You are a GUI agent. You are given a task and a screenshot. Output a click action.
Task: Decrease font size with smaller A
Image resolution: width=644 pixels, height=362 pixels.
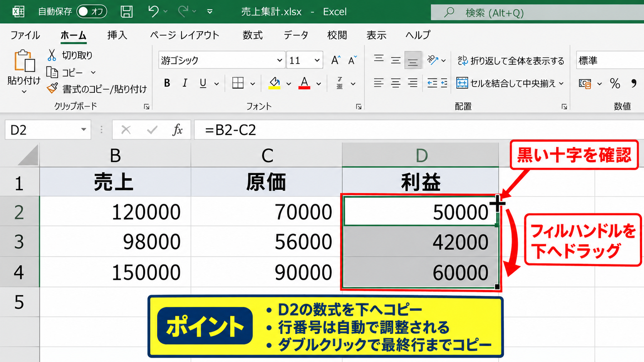pos(352,60)
